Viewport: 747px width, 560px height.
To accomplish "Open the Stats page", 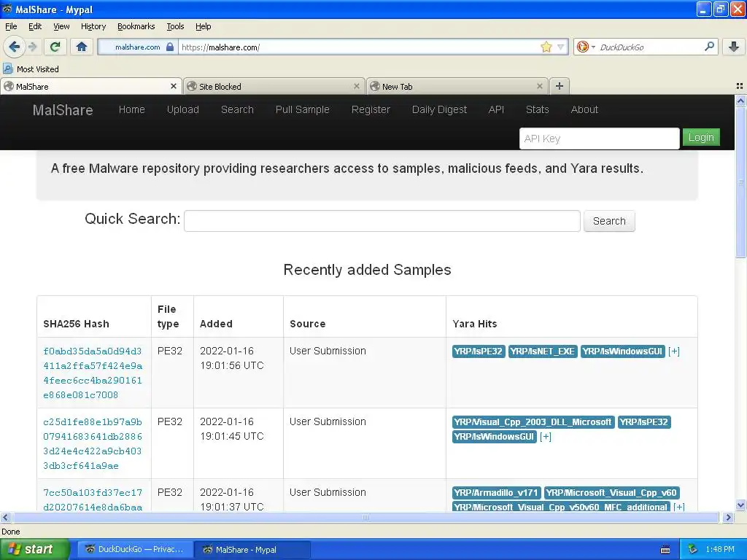I will 538,109.
